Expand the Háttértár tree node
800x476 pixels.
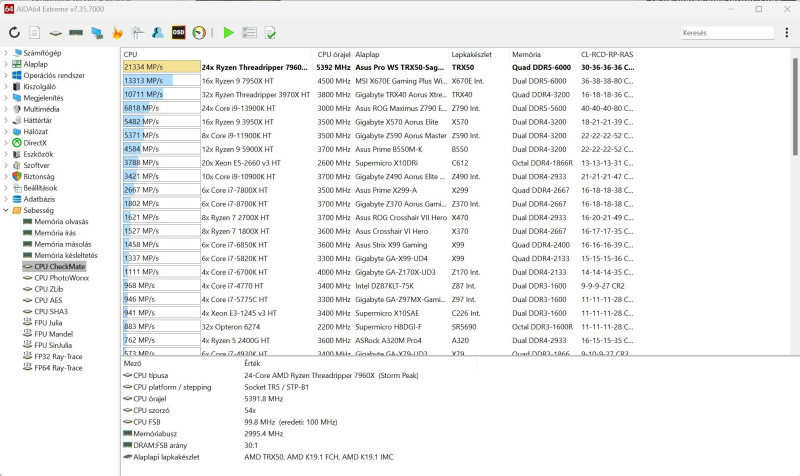click(6, 120)
